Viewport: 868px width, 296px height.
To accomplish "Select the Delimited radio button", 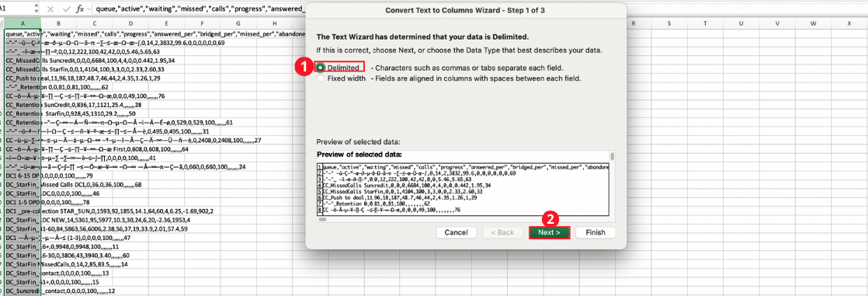I will pyautogui.click(x=321, y=67).
